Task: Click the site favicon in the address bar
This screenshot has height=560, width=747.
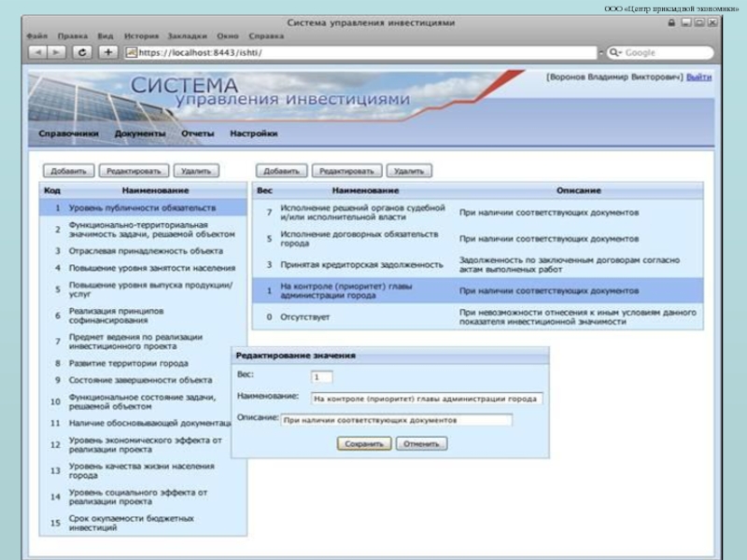Action: point(132,52)
